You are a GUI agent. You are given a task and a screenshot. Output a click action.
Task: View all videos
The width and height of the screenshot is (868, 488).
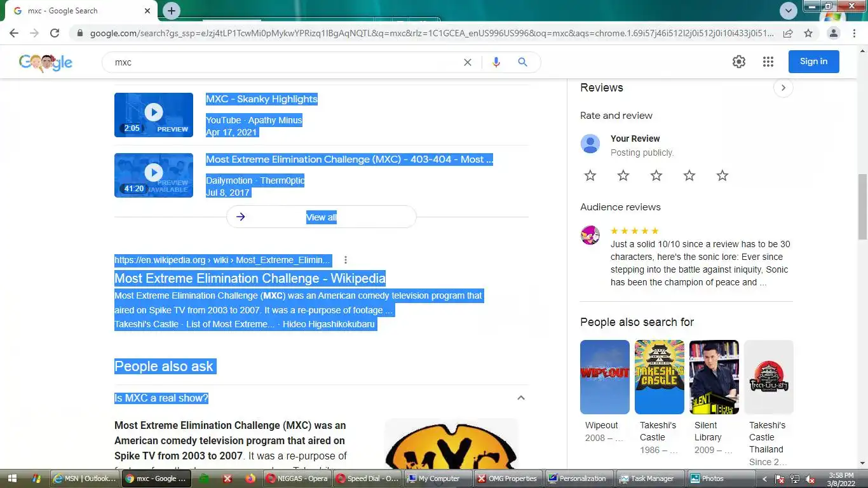(x=322, y=217)
